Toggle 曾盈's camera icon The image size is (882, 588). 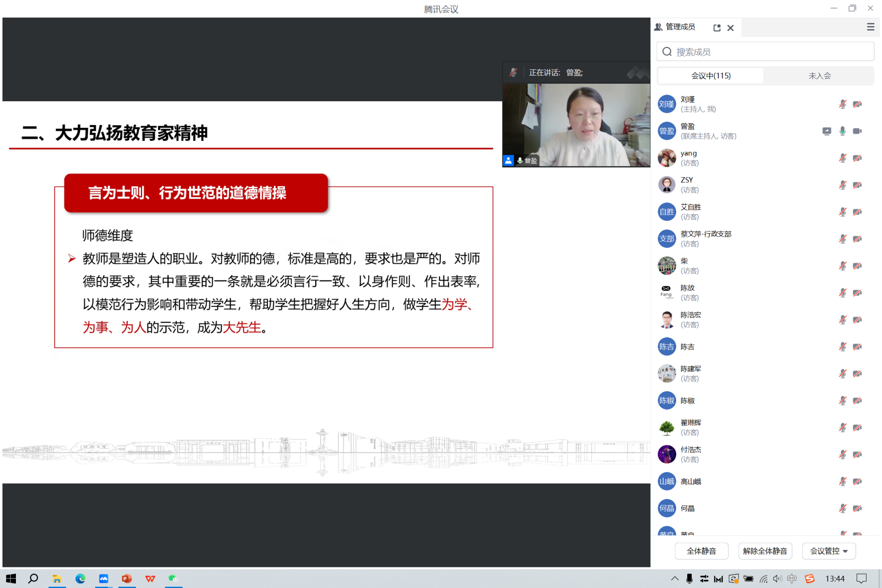857,131
